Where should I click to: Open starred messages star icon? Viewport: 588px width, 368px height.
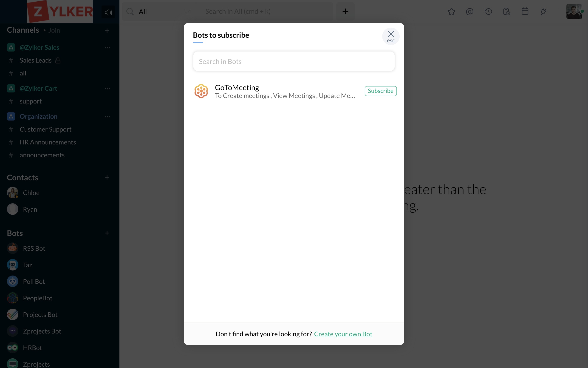click(451, 11)
